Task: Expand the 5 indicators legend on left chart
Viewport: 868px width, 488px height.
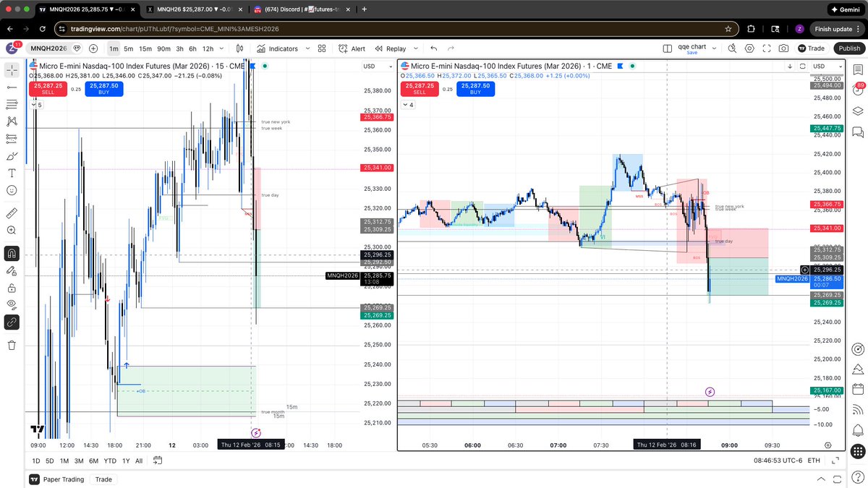Action: pos(35,105)
